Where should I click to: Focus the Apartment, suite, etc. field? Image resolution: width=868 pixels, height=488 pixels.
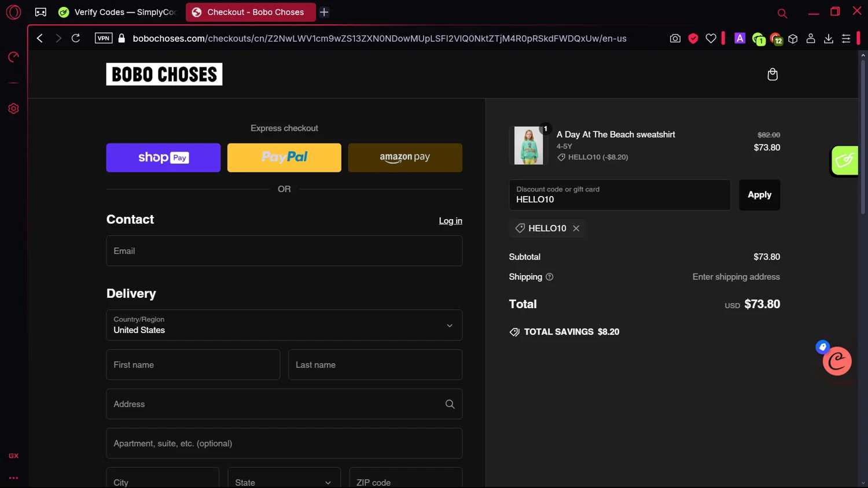284,443
